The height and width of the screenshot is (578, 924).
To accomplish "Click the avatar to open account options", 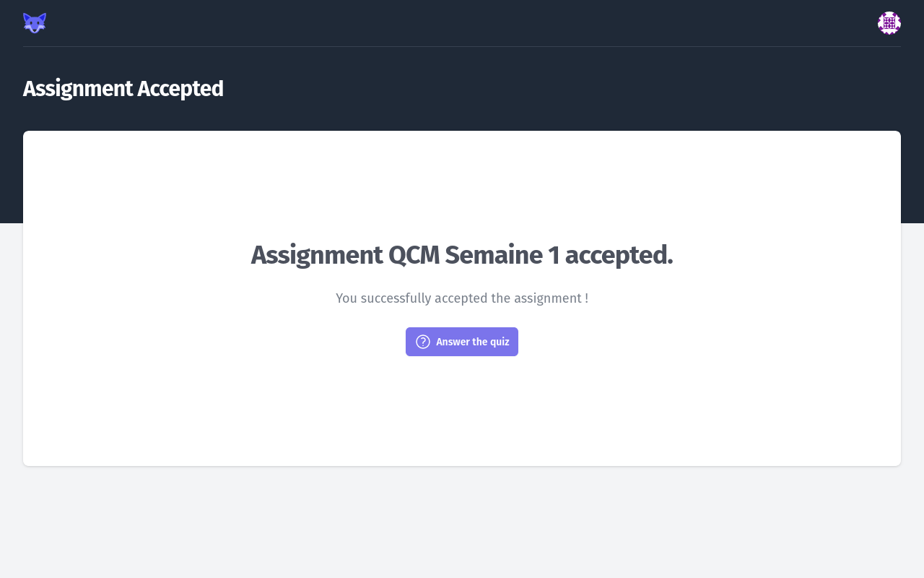I will pyautogui.click(x=889, y=22).
